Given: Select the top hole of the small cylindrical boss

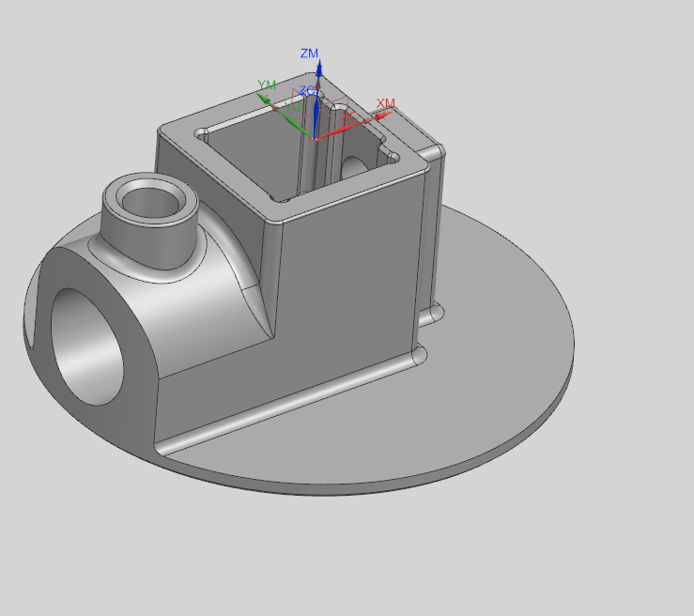Looking at the screenshot, I should [x=148, y=199].
